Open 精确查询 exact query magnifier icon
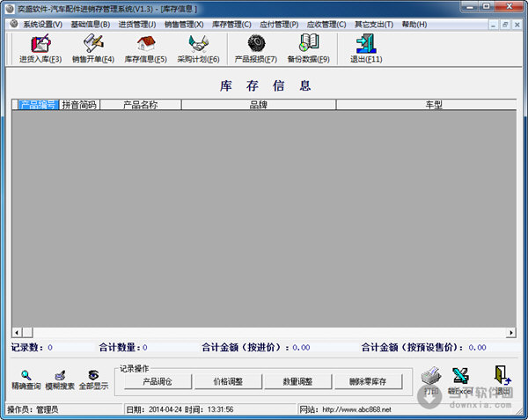 [x=26, y=376]
